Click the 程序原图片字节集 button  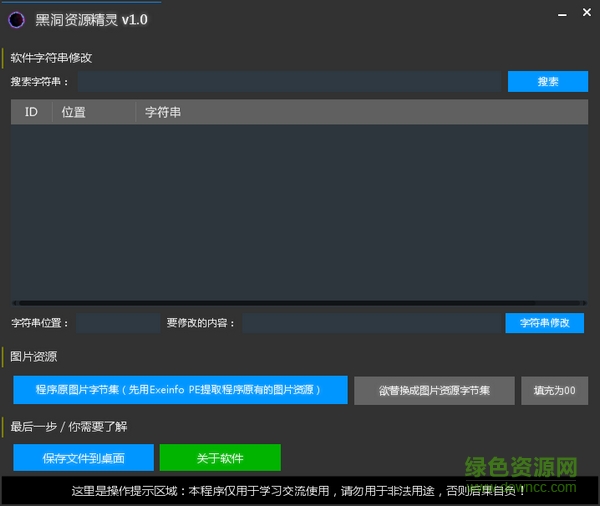pyautogui.click(x=180, y=390)
